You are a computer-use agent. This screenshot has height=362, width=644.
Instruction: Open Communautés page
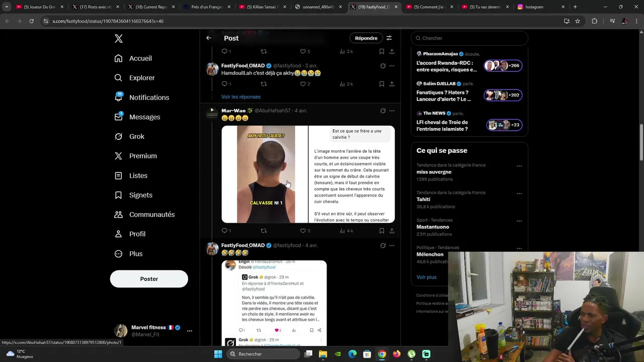tap(144, 215)
